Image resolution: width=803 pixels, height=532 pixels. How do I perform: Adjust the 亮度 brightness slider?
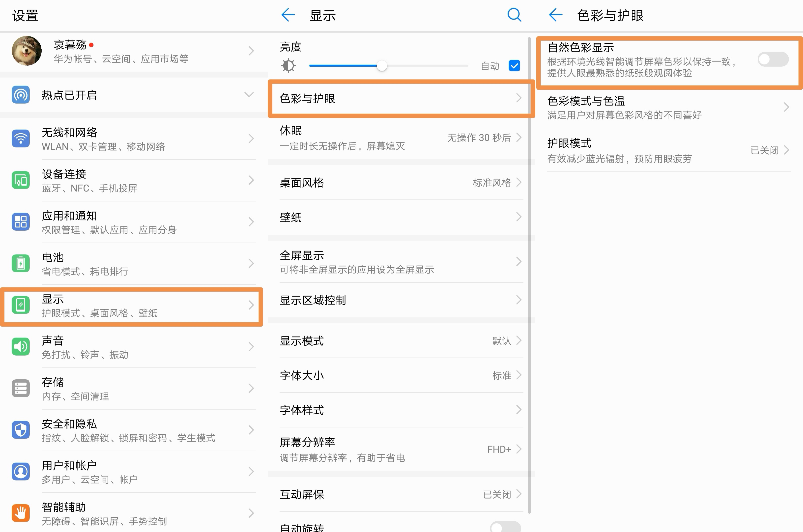click(x=381, y=65)
